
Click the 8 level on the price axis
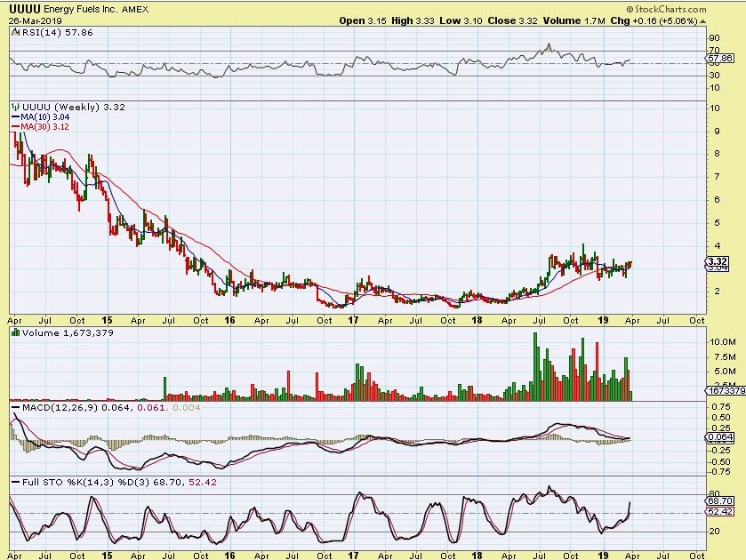[x=717, y=154]
